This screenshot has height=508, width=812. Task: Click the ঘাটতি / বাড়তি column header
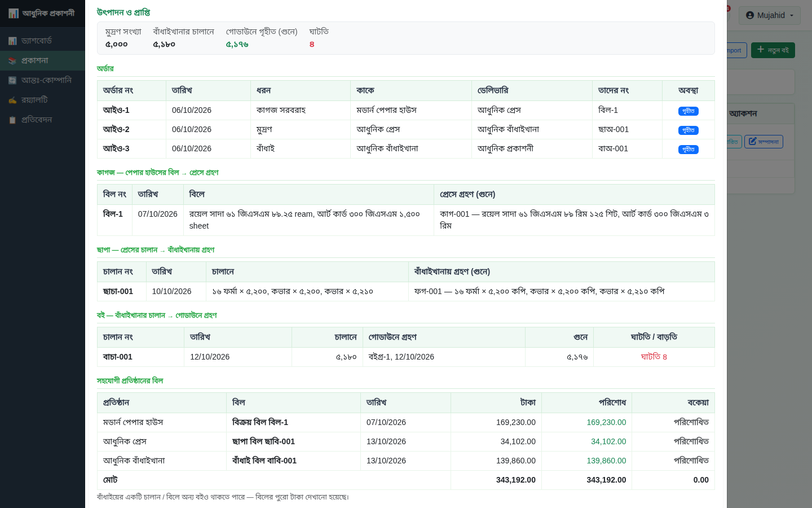tap(654, 337)
